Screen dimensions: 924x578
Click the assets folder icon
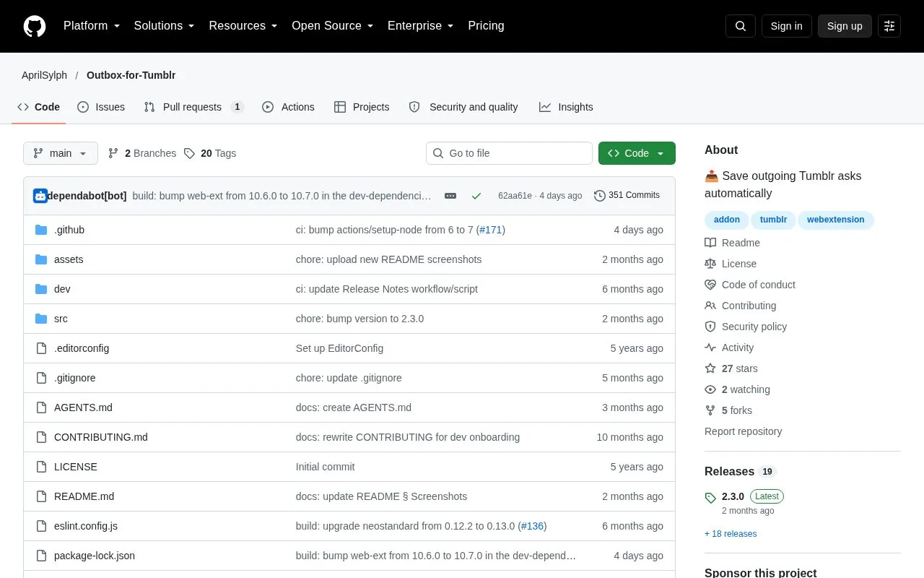pos(41,259)
